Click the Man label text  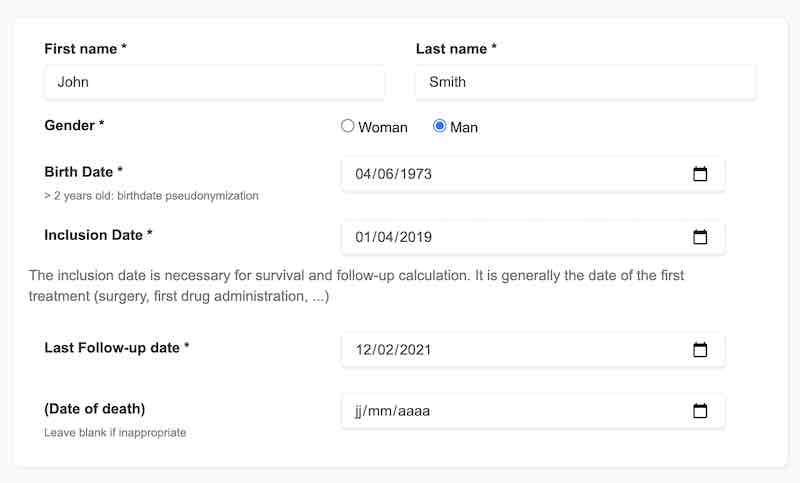(x=464, y=127)
